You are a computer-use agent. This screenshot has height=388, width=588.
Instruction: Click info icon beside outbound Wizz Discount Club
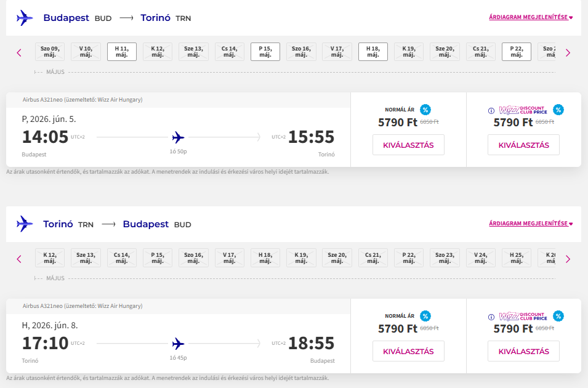pos(491,111)
